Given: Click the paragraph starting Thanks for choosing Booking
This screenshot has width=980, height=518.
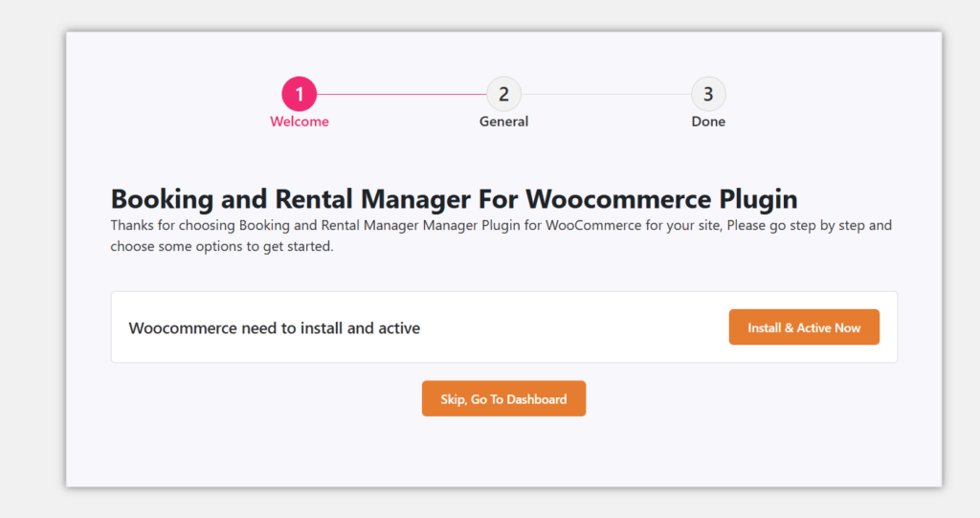Looking at the screenshot, I should point(501,236).
